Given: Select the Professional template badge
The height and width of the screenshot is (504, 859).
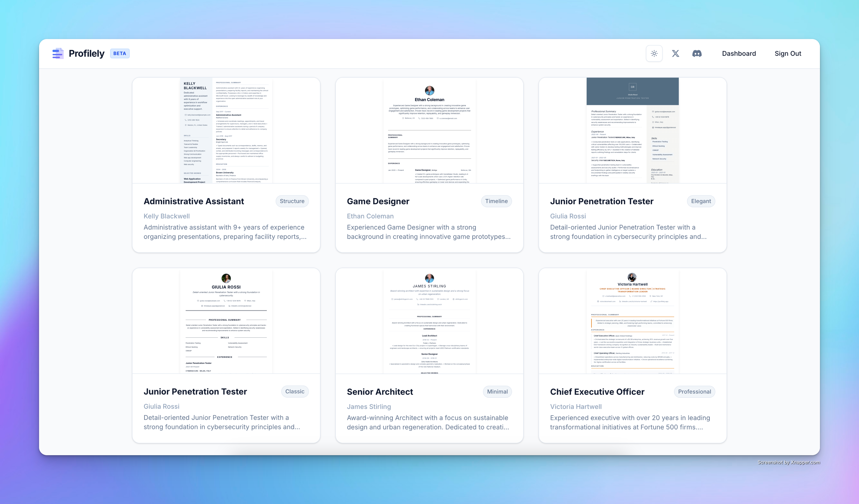Looking at the screenshot, I should [x=694, y=392].
